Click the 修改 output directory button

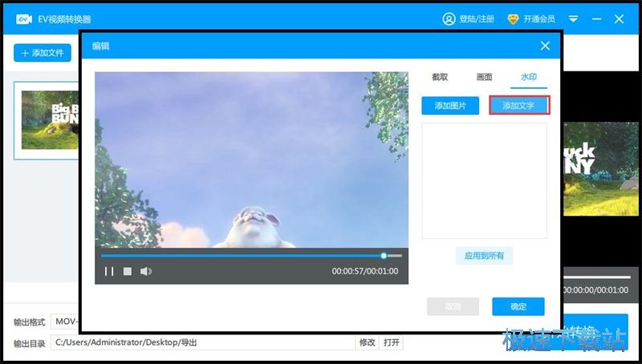pos(368,342)
